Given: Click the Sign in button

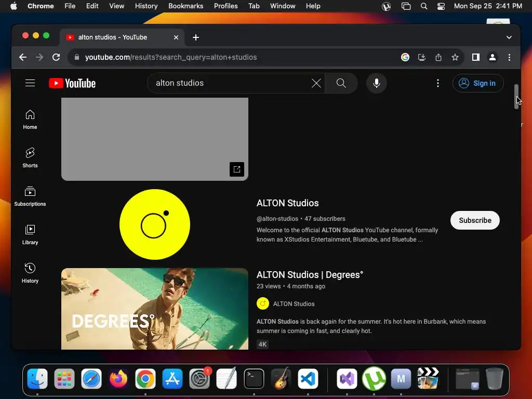Looking at the screenshot, I should (x=478, y=83).
